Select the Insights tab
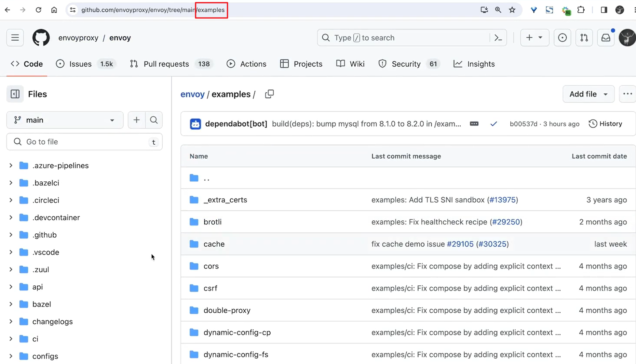636x364 pixels. click(474, 64)
